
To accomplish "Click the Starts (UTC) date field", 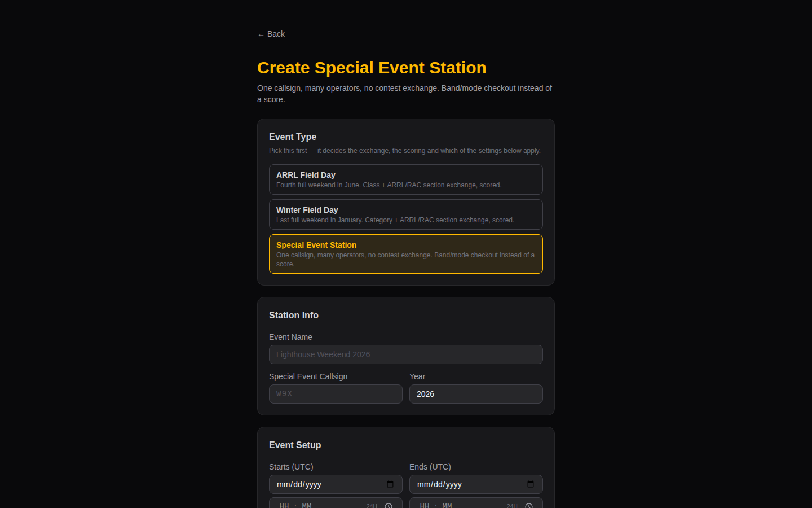I will click(x=336, y=484).
